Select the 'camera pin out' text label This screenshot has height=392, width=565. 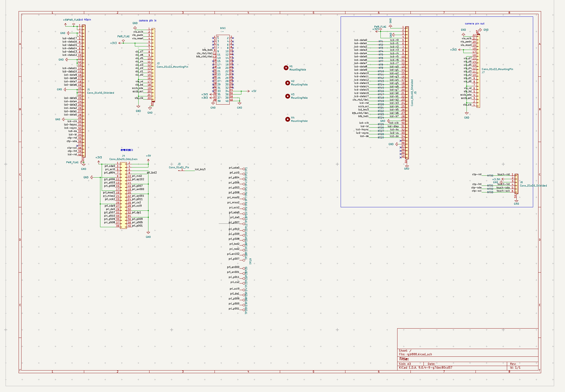pos(474,24)
